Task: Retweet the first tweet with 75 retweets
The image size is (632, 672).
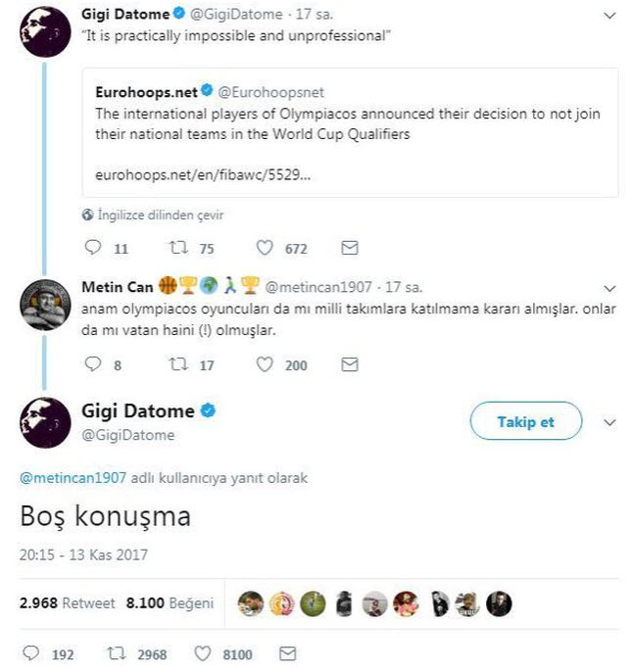Action: coord(179,249)
